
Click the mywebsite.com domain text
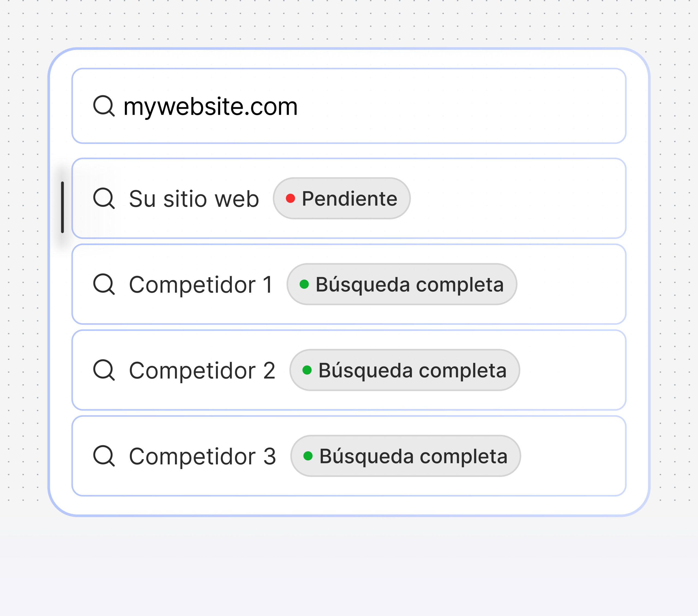210,107
